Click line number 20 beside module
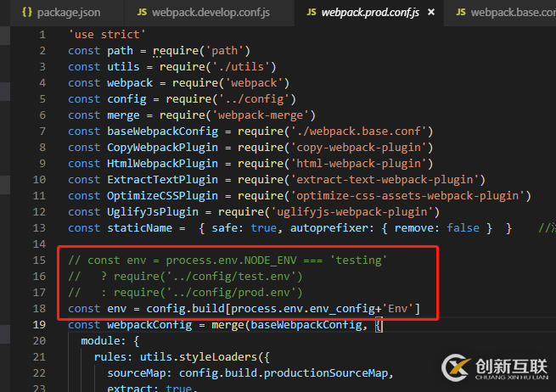The width and height of the screenshot is (556, 392). (38, 340)
